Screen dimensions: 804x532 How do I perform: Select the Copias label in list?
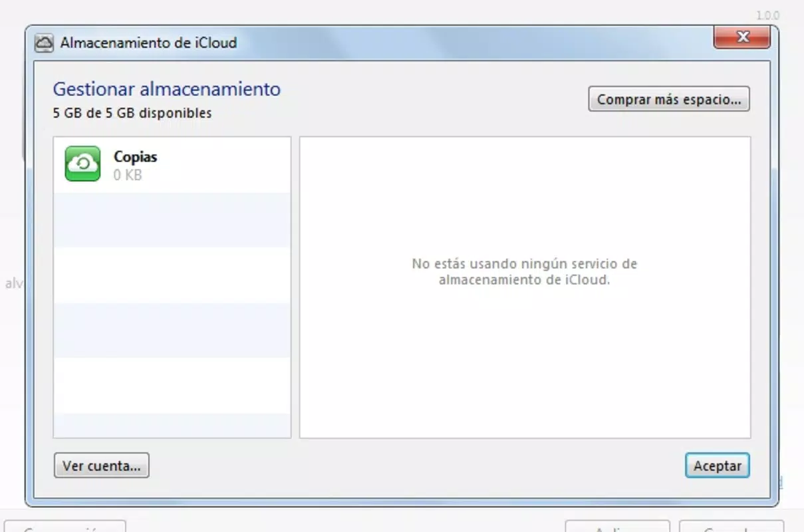click(136, 157)
